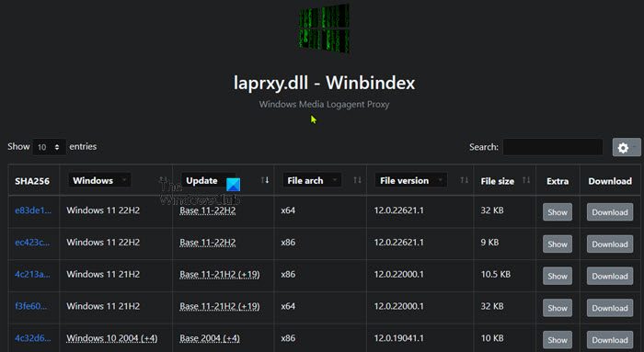Click the SHA256 column header
The image size is (644, 352).
click(x=32, y=181)
